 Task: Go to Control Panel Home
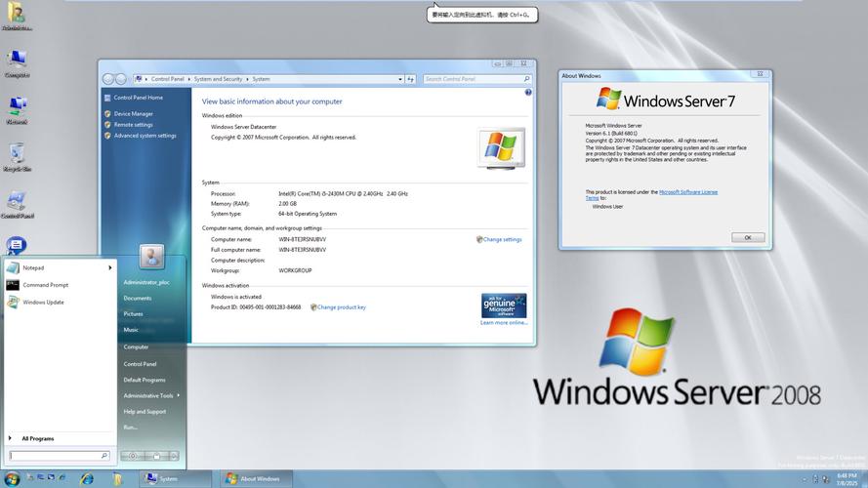click(139, 98)
